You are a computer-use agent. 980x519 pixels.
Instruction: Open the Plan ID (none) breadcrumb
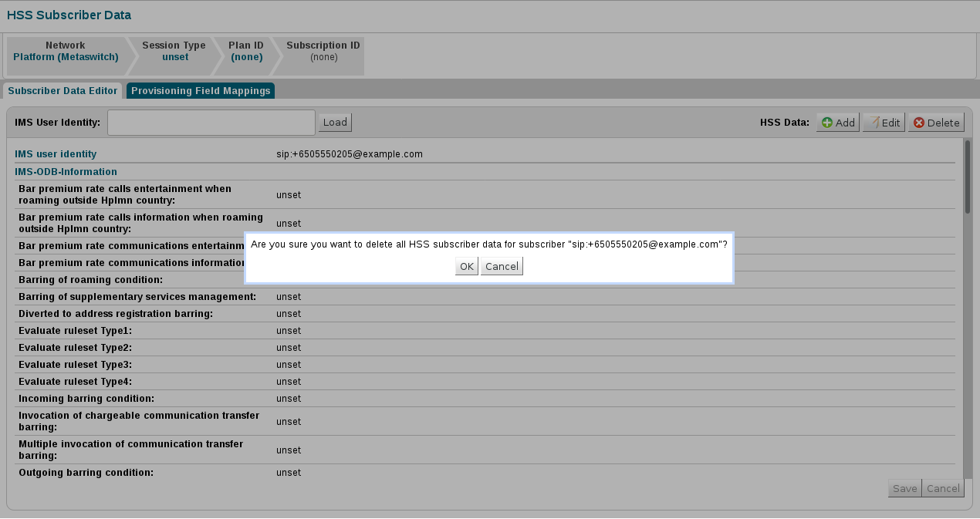[x=246, y=52]
